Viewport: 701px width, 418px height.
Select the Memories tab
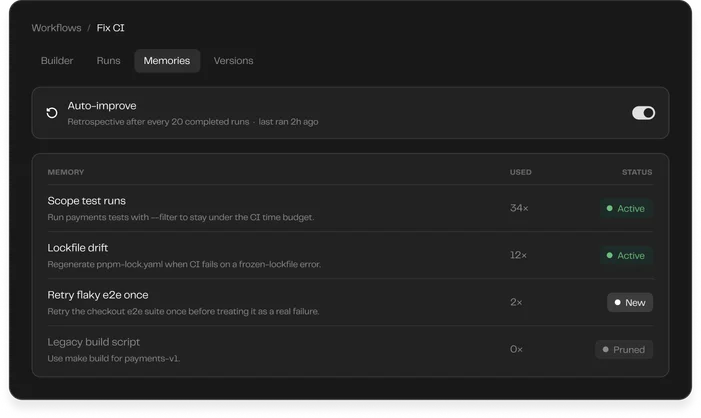(x=167, y=61)
